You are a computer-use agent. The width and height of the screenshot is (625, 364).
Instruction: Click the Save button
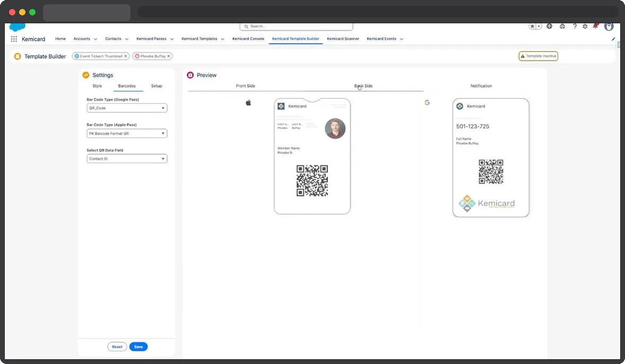138,347
